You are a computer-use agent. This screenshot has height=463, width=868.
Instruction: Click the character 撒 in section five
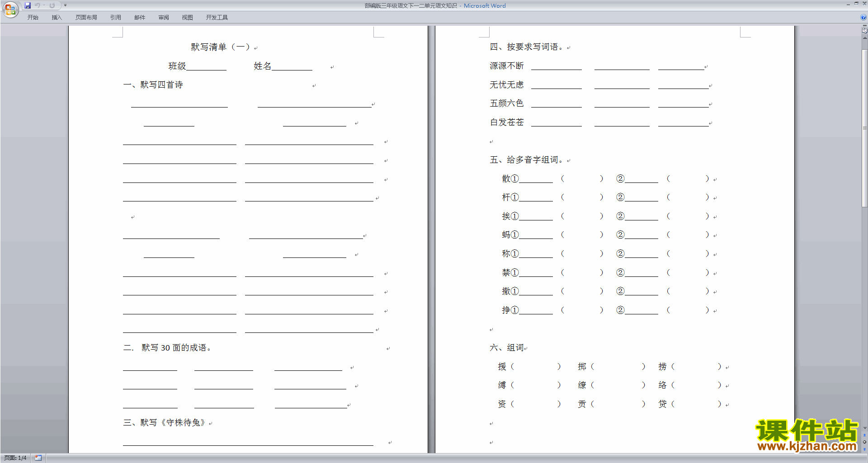tap(506, 291)
